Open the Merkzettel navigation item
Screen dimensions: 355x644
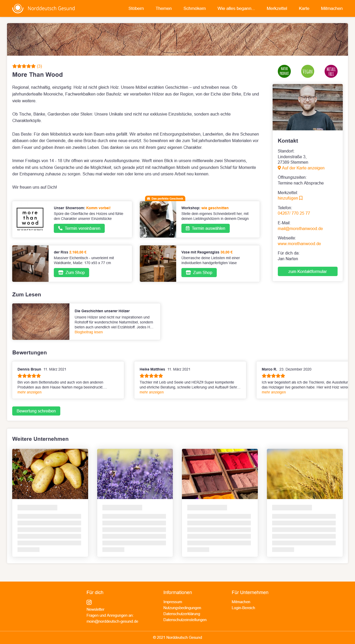[277, 8]
